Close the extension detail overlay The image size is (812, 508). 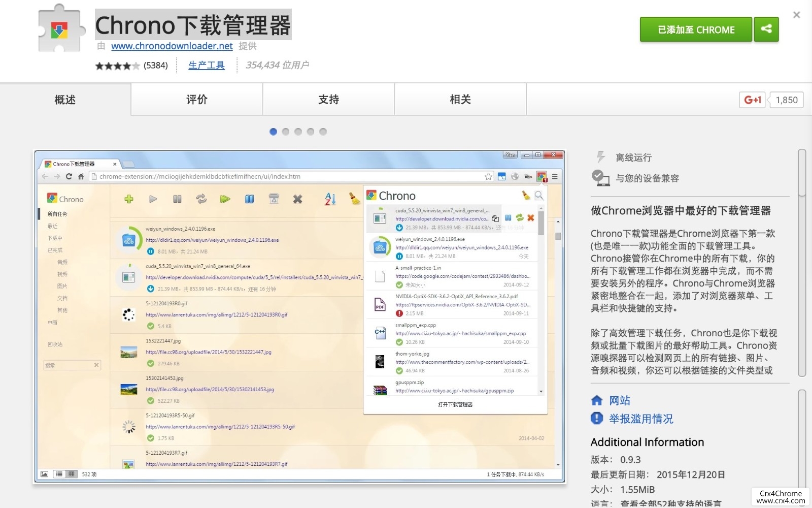tap(797, 15)
